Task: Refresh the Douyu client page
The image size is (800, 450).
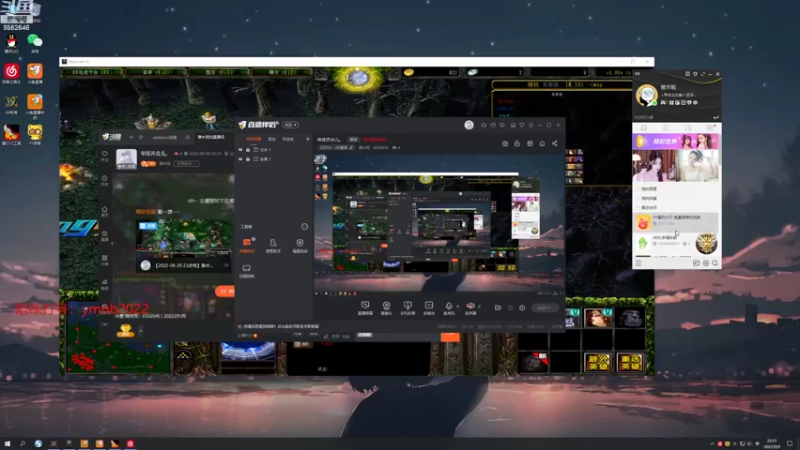Action: click(141, 137)
